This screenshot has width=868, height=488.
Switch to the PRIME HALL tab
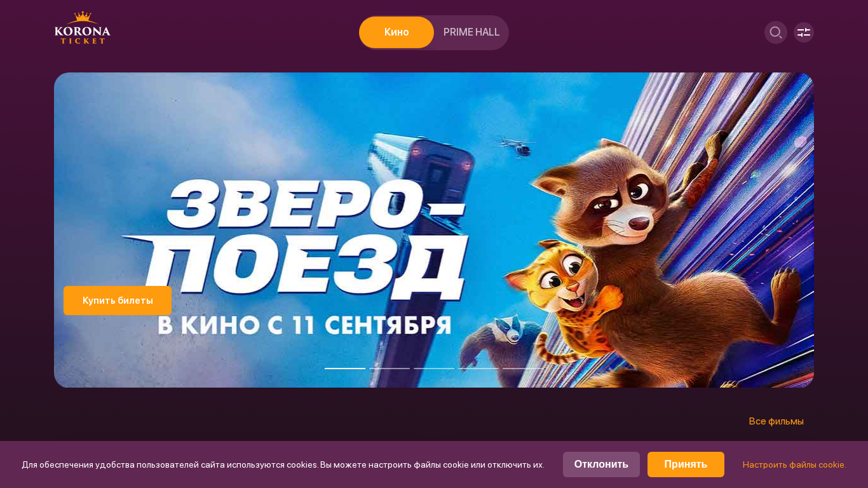[471, 32]
